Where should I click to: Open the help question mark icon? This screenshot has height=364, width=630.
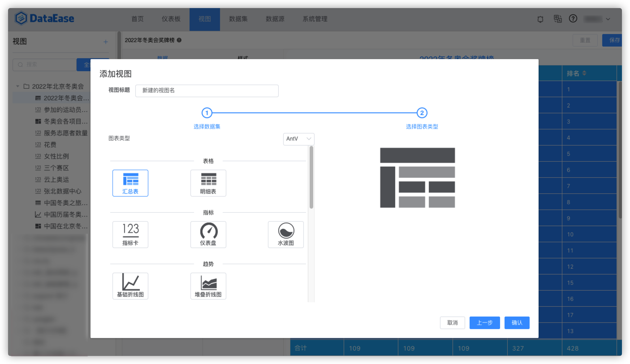click(x=573, y=19)
